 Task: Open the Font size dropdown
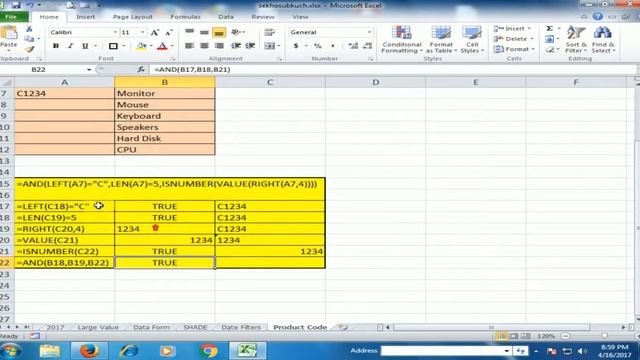pyautogui.click(x=142, y=32)
